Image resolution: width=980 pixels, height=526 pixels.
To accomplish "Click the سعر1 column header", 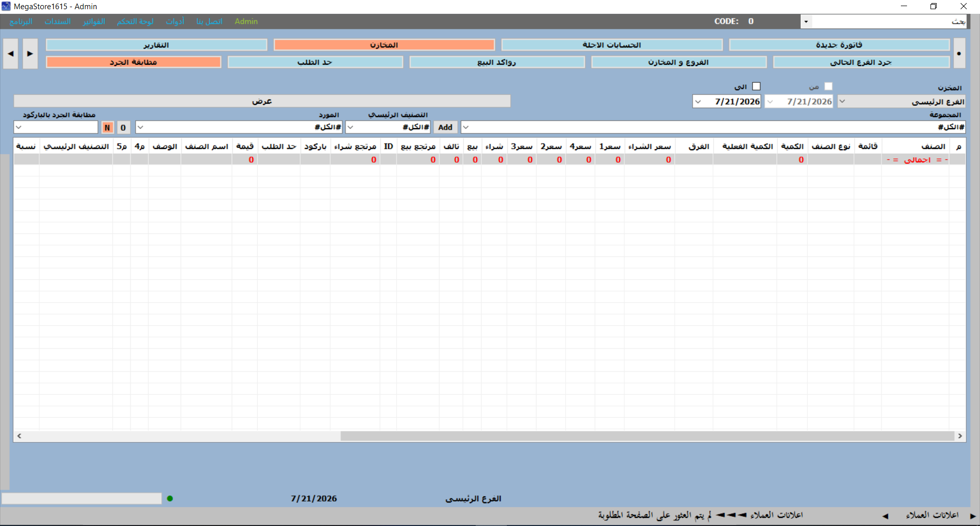I will tap(609, 147).
